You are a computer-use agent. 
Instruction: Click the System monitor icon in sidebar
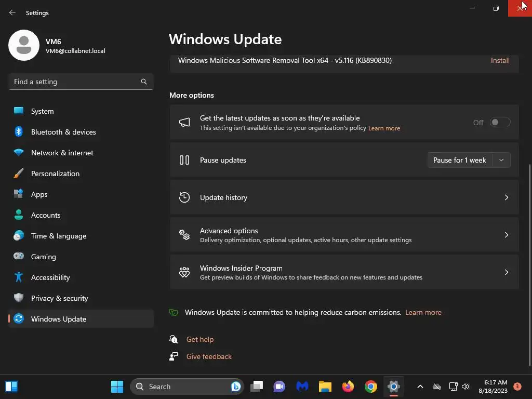[x=19, y=111]
